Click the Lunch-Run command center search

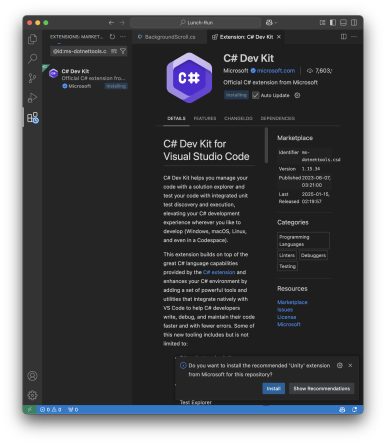pyautogui.click(x=195, y=23)
